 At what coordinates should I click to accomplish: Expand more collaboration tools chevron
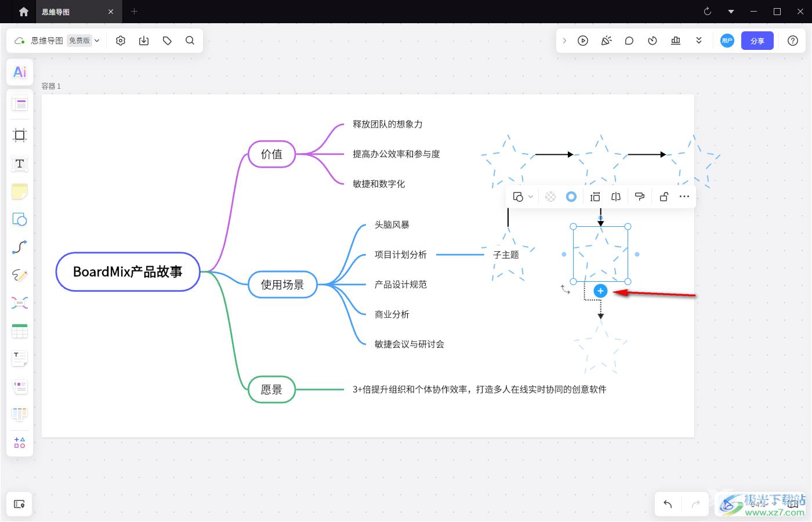[699, 41]
